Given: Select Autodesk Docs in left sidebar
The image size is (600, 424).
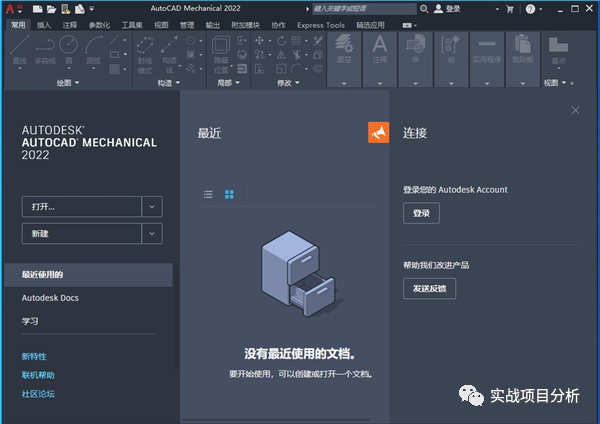Looking at the screenshot, I should pos(50,298).
